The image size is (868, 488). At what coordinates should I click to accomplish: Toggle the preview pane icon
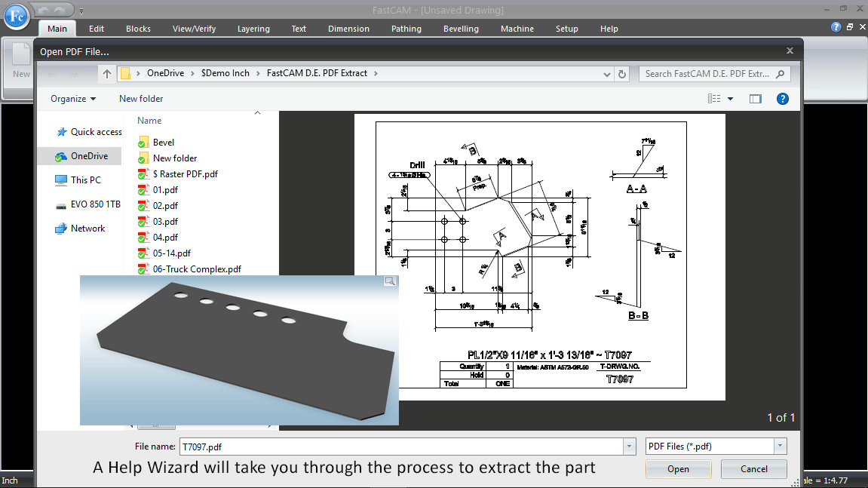pos(755,99)
